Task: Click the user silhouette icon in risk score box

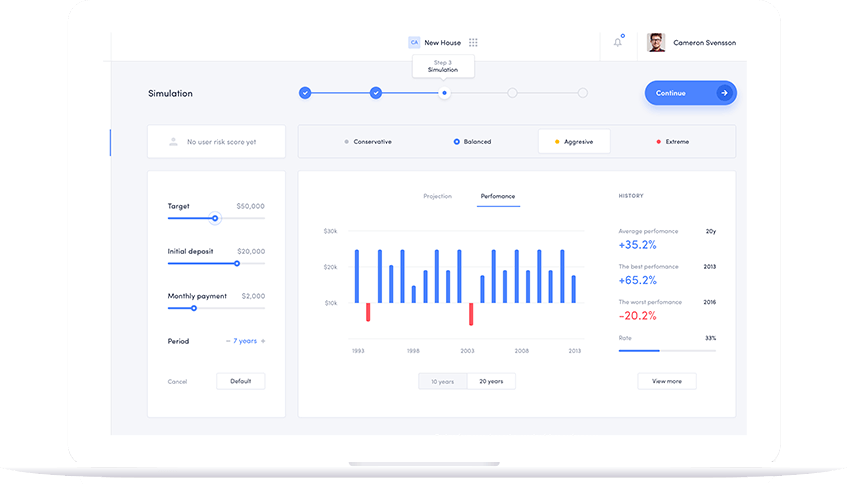Action: 173,142
